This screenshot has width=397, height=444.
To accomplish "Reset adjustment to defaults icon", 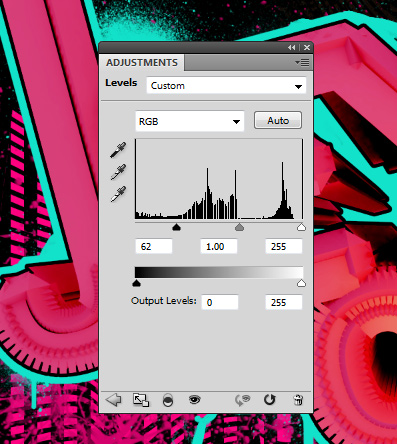I will [x=269, y=399].
